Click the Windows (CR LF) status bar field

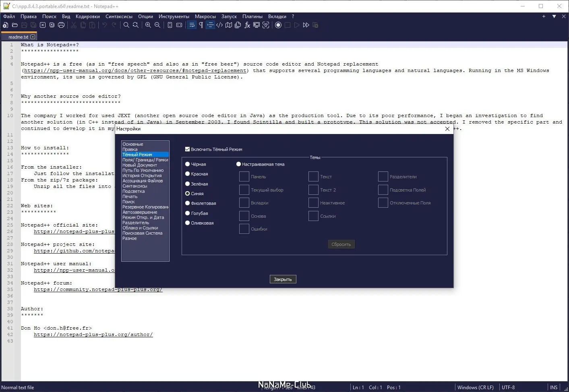476,388
